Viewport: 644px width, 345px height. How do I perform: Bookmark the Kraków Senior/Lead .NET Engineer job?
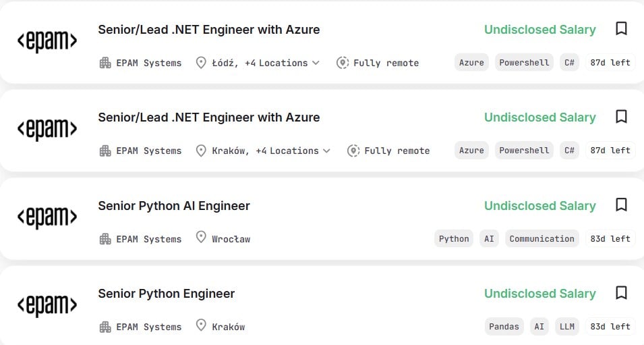coord(622,117)
